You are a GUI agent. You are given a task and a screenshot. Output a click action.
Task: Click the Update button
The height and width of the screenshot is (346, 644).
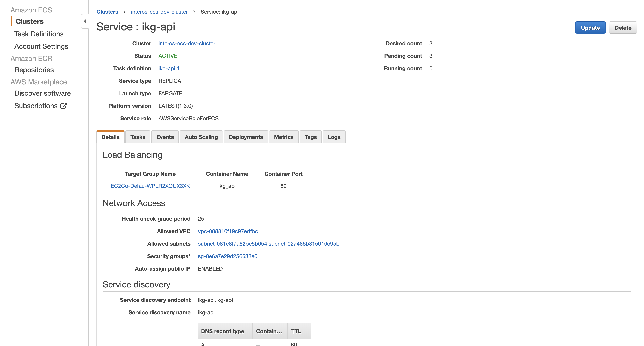coord(590,28)
